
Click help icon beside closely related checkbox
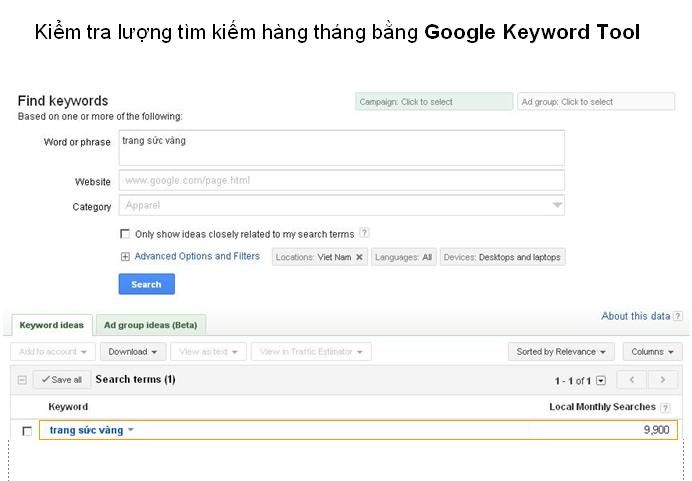tap(364, 233)
